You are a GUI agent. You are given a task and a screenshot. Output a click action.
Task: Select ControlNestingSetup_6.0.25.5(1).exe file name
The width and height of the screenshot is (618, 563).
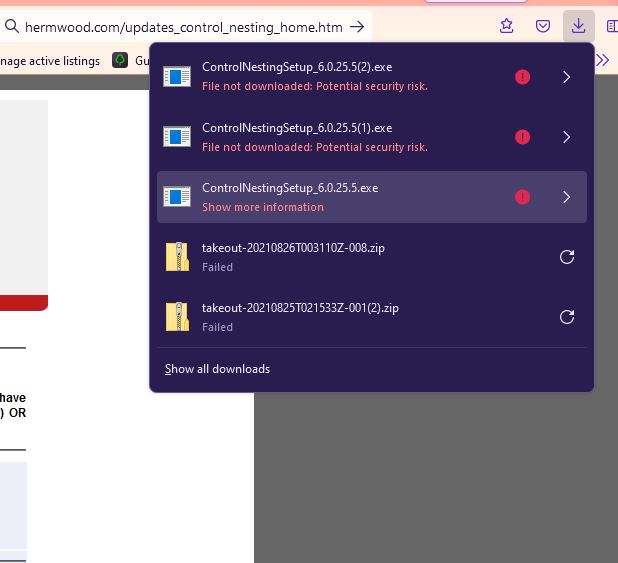pyautogui.click(x=297, y=128)
